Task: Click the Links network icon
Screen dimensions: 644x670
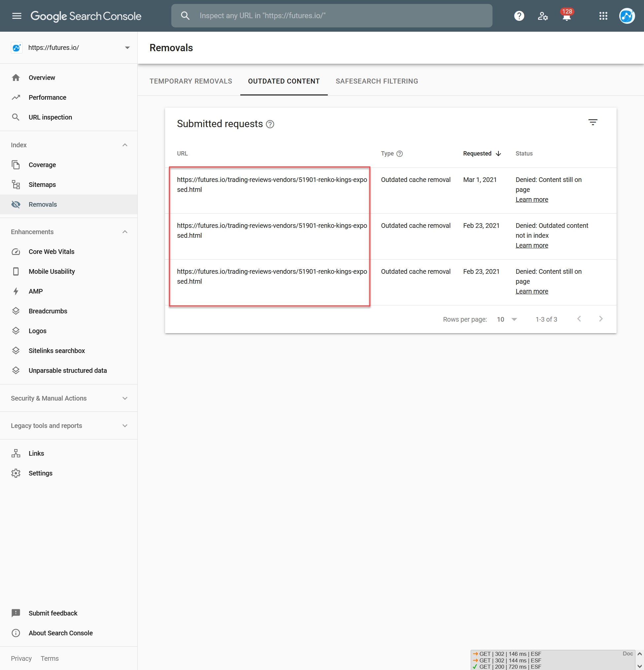Action: (16, 453)
